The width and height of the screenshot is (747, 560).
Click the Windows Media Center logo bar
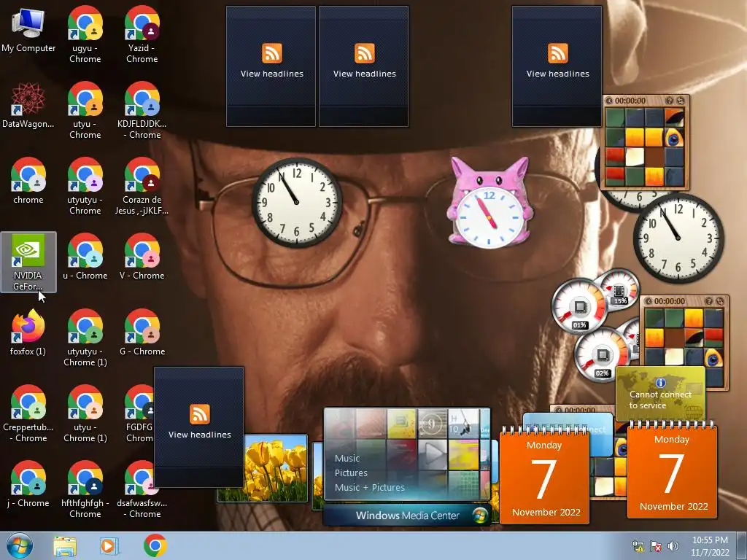[407, 516]
